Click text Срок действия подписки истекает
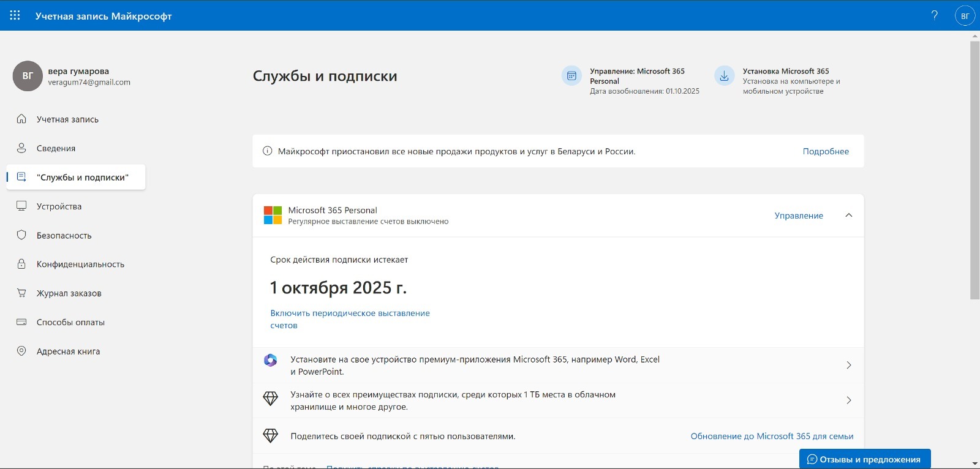980x469 pixels. pos(339,260)
